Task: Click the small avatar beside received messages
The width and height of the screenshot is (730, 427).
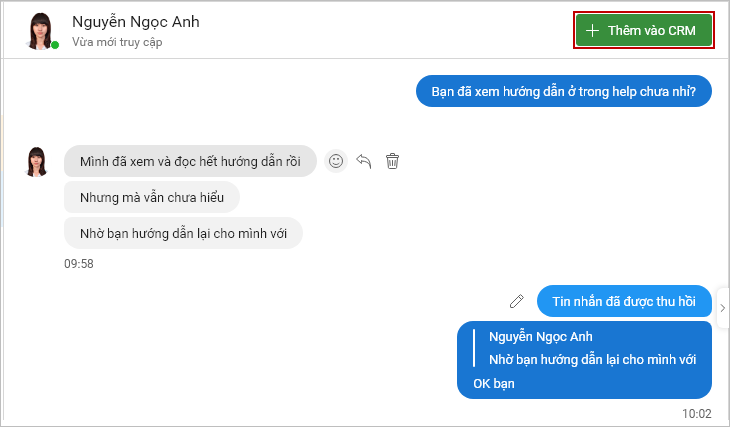Action: click(37, 162)
